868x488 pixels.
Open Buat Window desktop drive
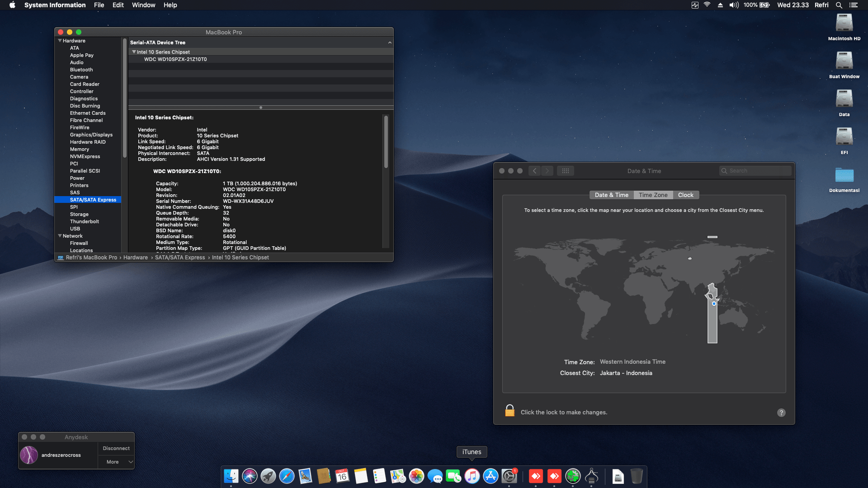[844, 65]
